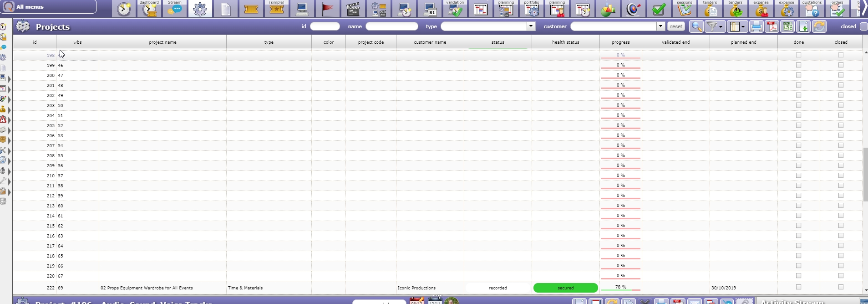Focus the id filter input field
The image size is (868, 304).
point(325,26)
